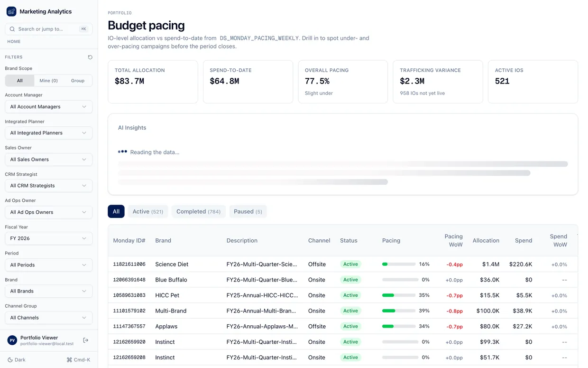Screen dimensions: 588x368
Task: Click the Applaws 34% pacing bar
Action: tap(399, 326)
